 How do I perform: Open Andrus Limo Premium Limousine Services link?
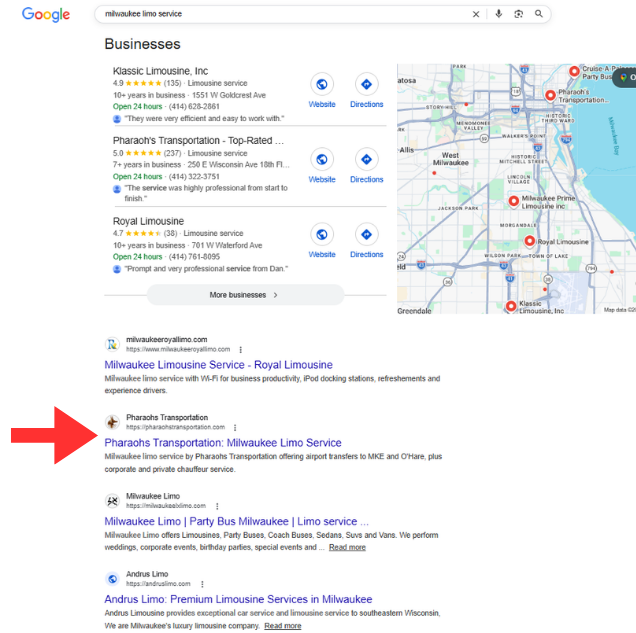[x=238, y=599]
